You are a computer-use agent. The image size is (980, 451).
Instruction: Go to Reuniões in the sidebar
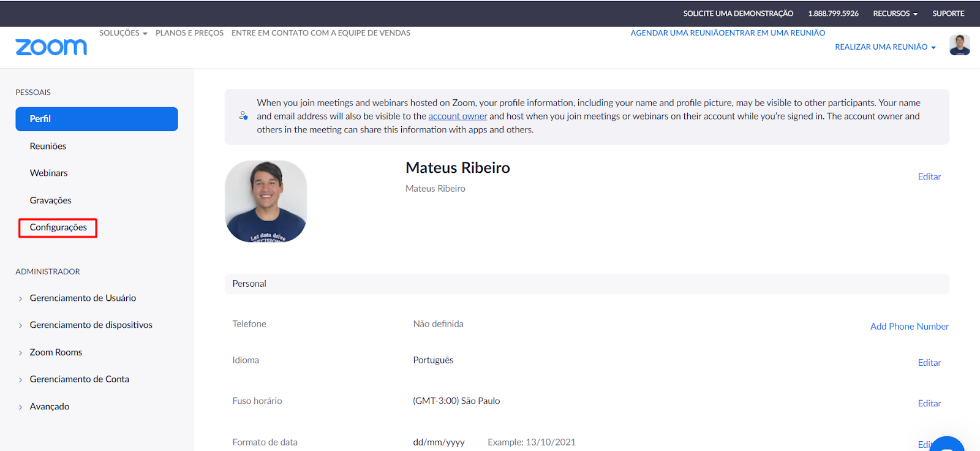pos(48,146)
